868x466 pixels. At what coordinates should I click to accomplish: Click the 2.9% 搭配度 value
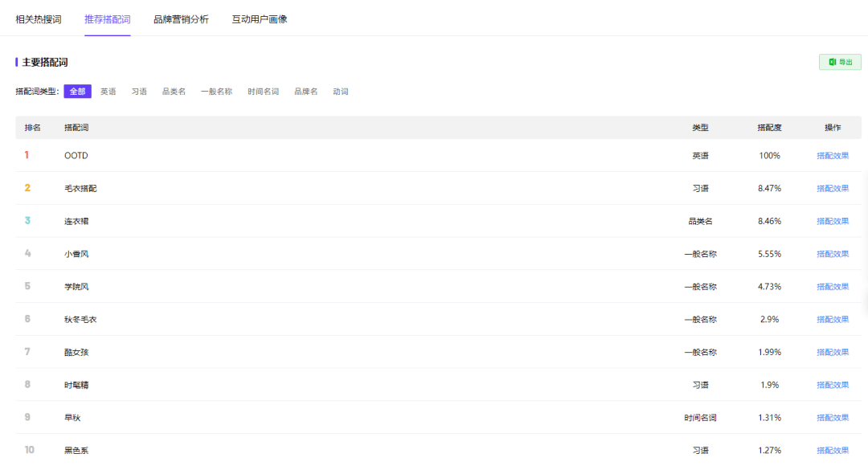pos(769,319)
